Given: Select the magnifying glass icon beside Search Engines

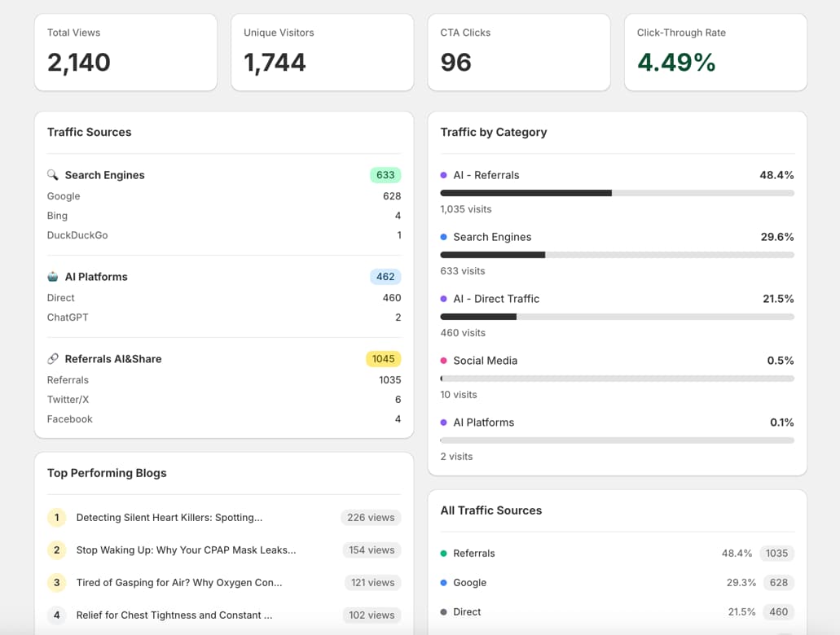Looking at the screenshot, I should pyautogui.click(x=53, y=174).
